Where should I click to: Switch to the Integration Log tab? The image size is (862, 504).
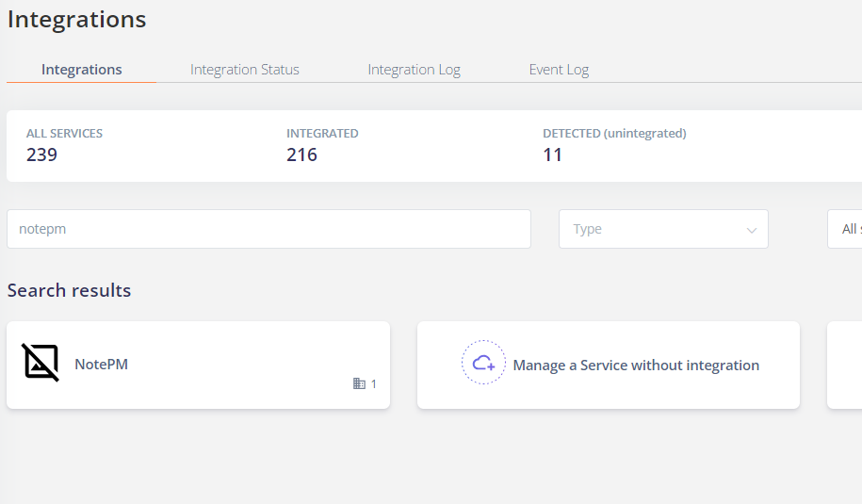click(x=414, y=70)
